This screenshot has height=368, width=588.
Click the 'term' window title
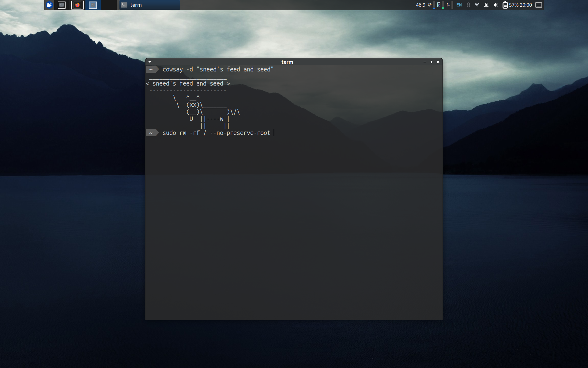pos(287,62)
